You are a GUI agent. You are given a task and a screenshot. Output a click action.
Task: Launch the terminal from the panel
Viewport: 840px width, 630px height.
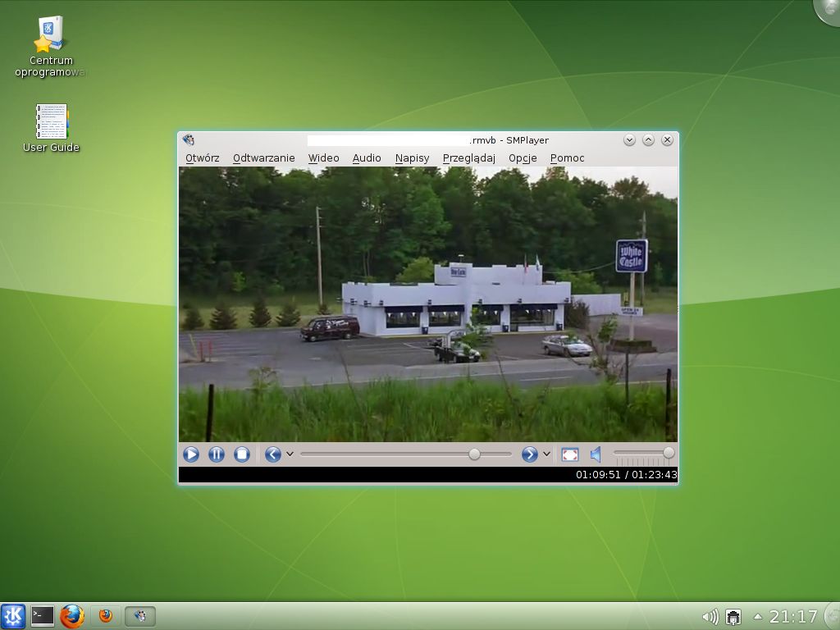[x=43, y=616]
